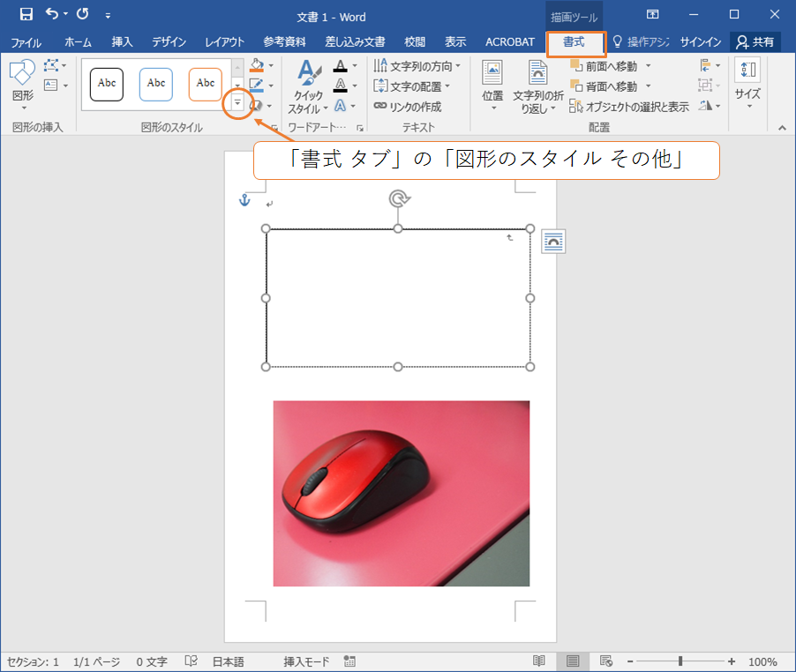Viewport: 796px width, 672px height.
Task: Click the サインイン (Sign in) link
Action: tap(701, 42)
